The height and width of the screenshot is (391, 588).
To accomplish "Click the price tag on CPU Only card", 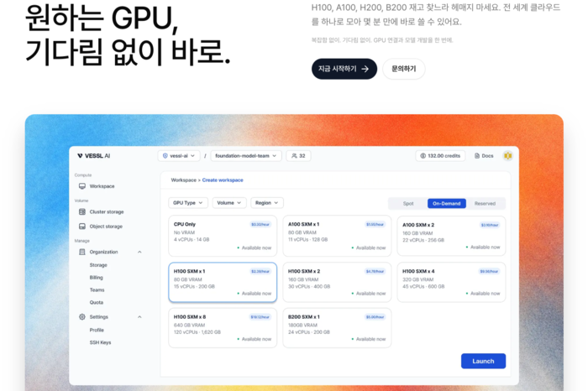I will (x=260, y=224).
